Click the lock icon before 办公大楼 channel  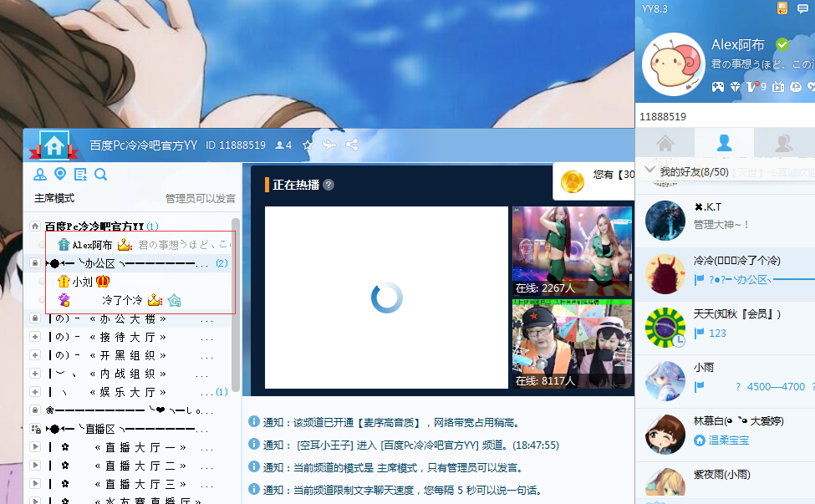click(x=35, y=318)
